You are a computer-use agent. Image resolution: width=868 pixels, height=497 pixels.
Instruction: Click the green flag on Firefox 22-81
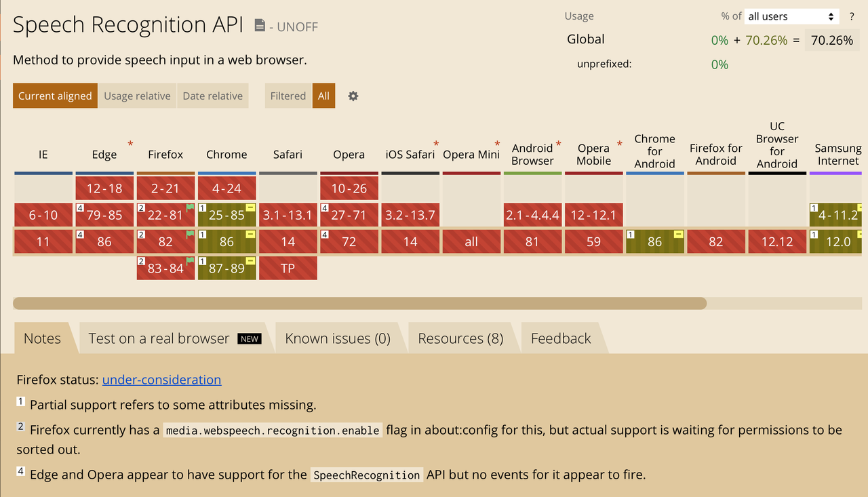(190, 207)
